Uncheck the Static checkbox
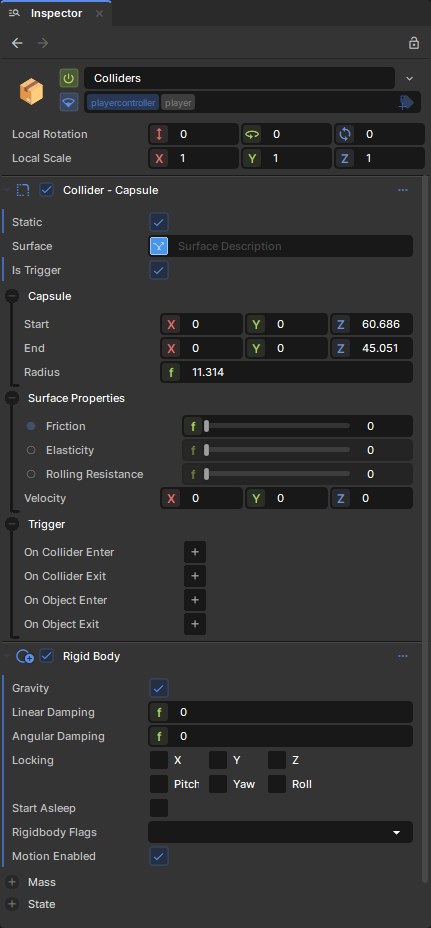Screen dimensions: 431x928 click(x=159, y=223)
